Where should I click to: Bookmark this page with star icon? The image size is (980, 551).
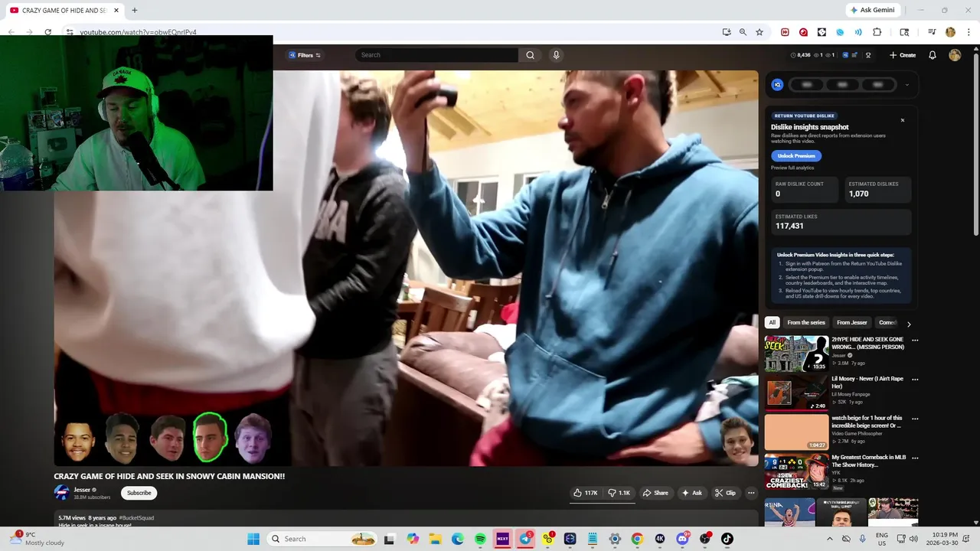point(759,32)
